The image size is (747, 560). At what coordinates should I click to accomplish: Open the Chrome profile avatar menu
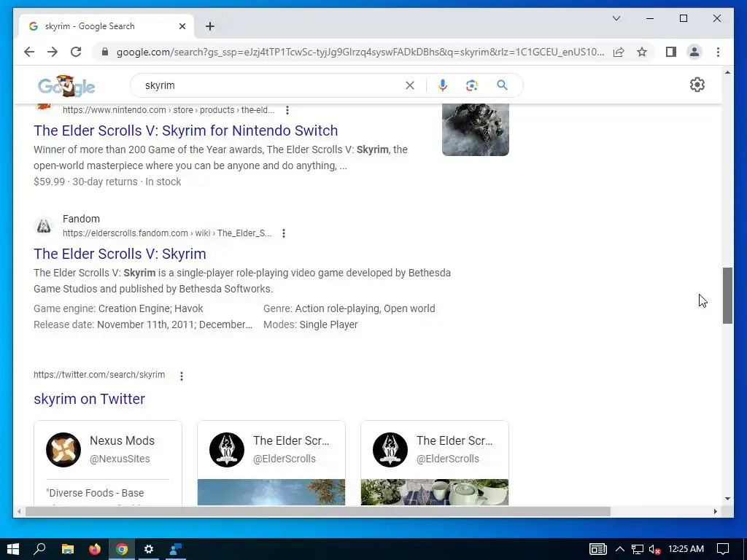(x=694, y=52)
